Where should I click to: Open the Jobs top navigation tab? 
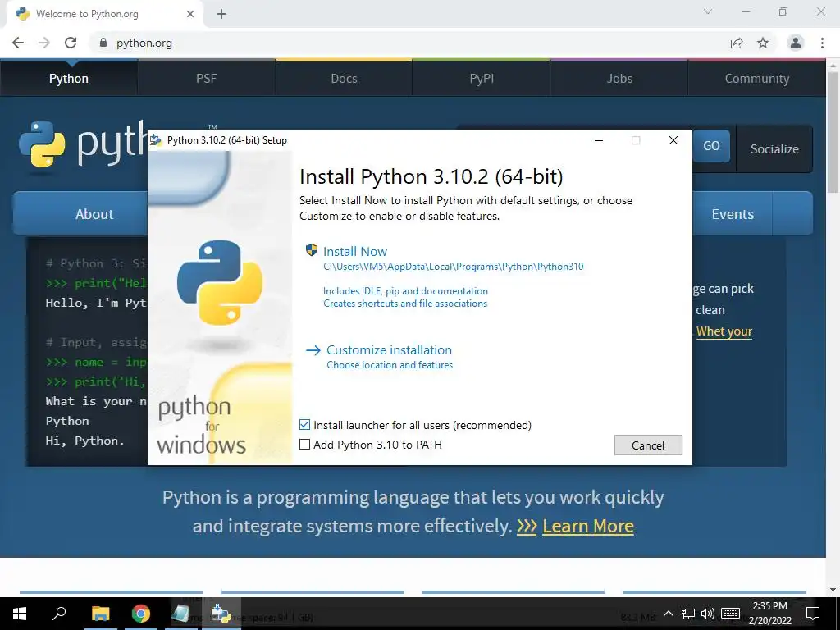pos(619,78)
